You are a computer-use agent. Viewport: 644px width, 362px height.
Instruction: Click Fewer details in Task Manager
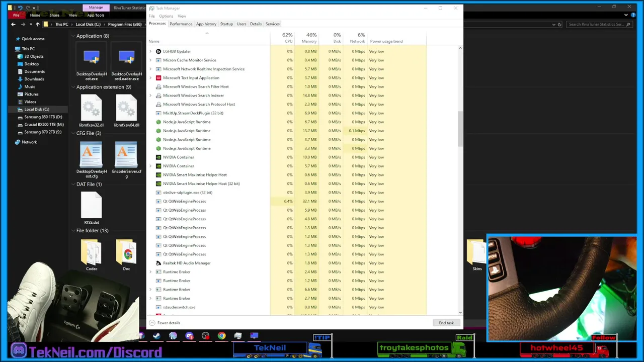pos(165,323)
